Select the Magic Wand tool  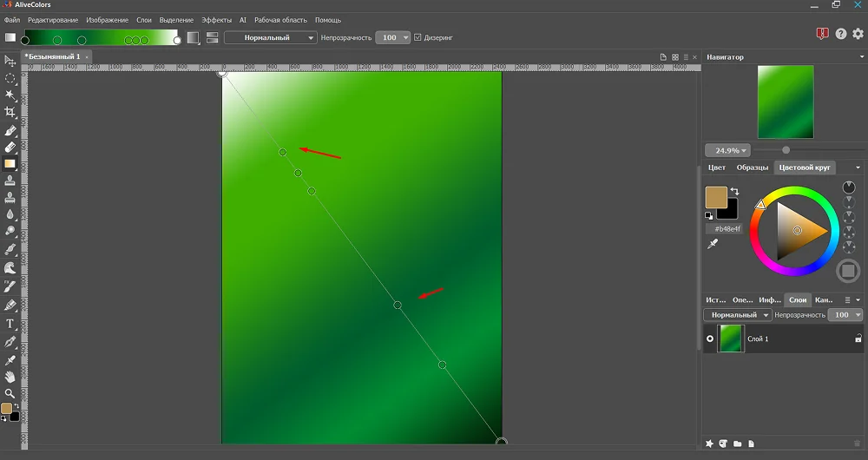click(x=10, y=95)
